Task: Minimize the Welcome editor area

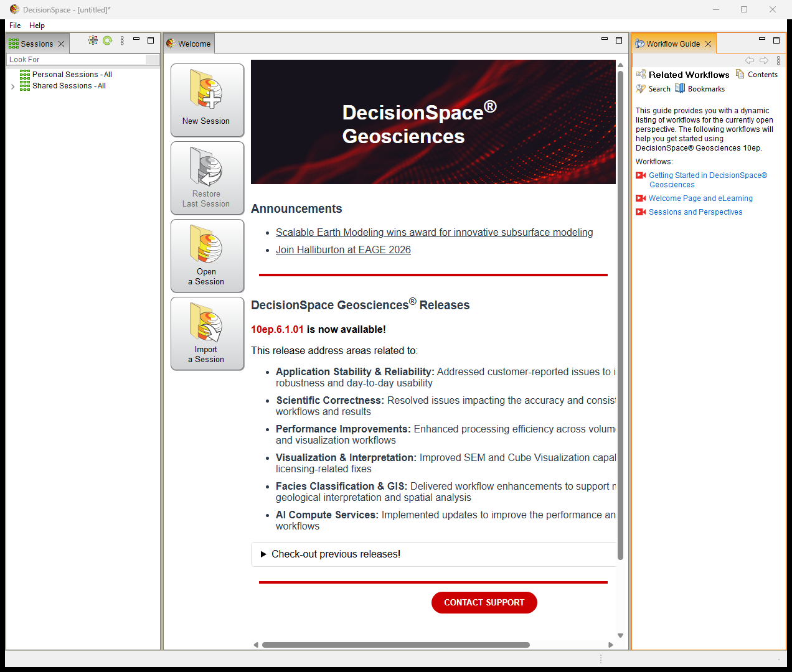Action: point(604,39)
